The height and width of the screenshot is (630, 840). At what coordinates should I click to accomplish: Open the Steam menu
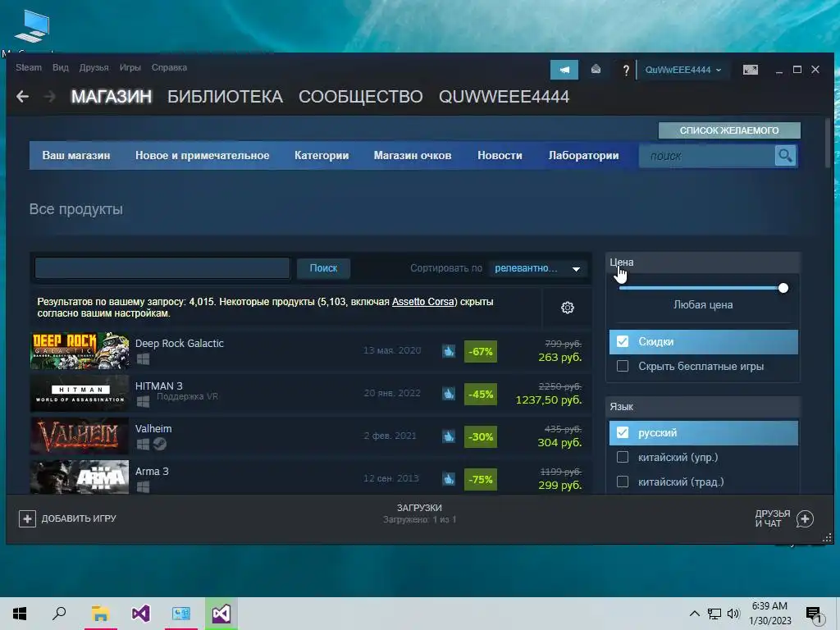29,67
